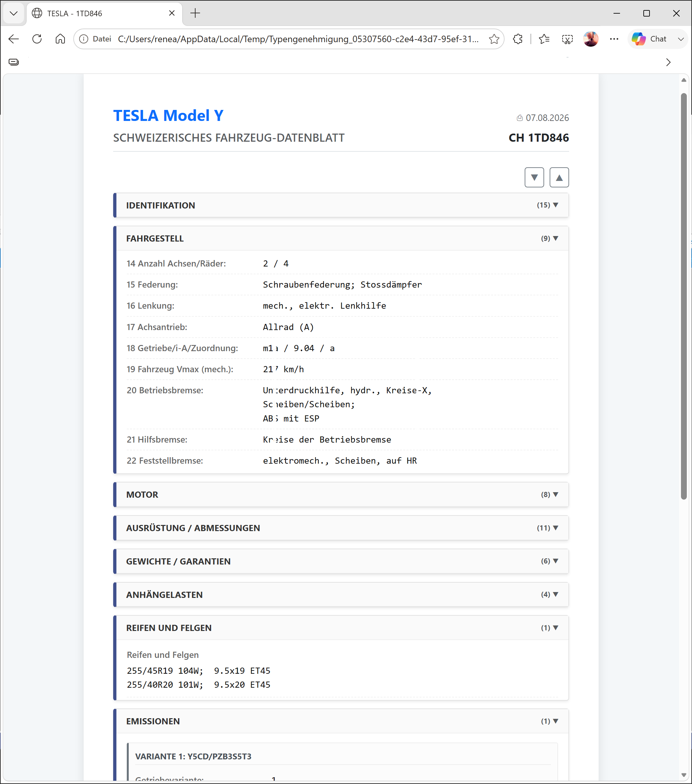This screenshot has width=692, height=784.
Task: Click the favorites bar overflow chevron
Action: pos(668,62)
